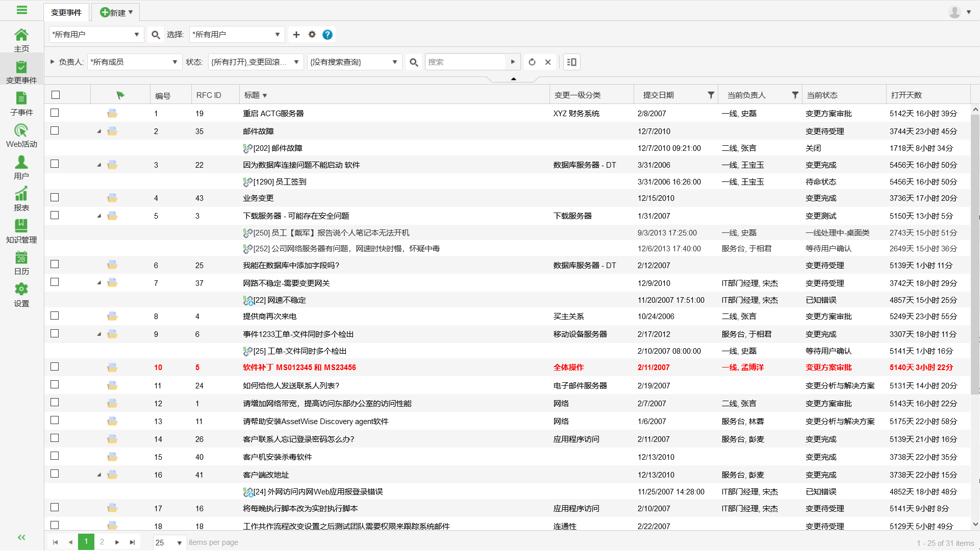Collapse row 7 网路不稳定 children
The width and height of the screenshot is (980, 551).
pos(99,283)
